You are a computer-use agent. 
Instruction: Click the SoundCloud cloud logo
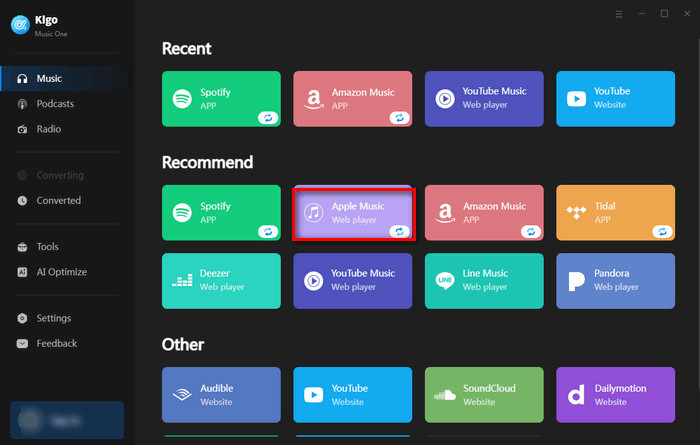445,395
